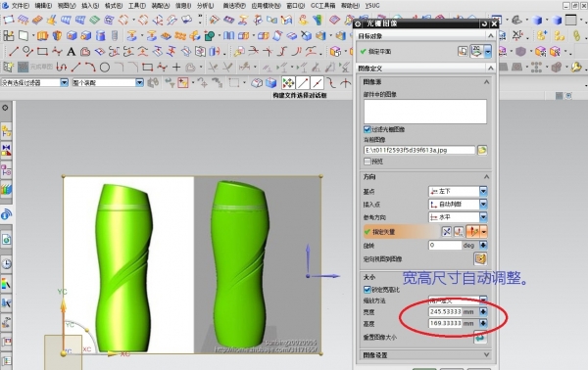The width and height of the screenshot is (588, 370).
Task: Click the width field expression arrow button
Action: 483,311
